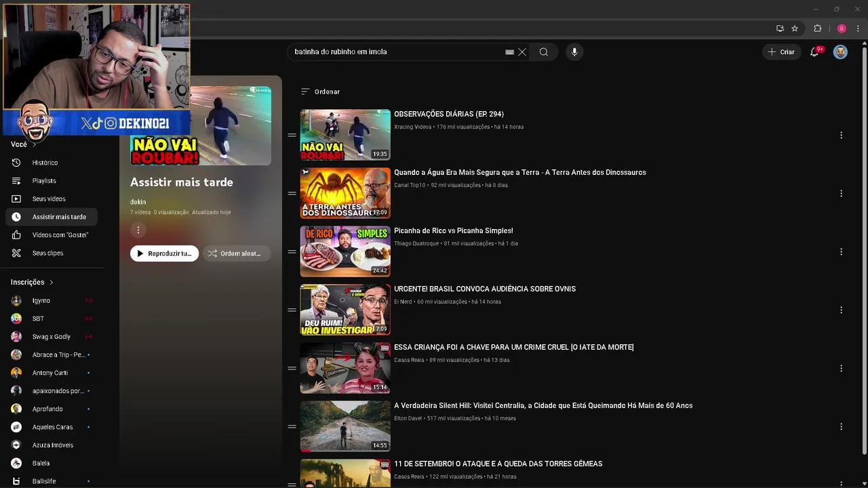Open the browser extensions puzzle icon
868x488 pixels.
point(817,28)
